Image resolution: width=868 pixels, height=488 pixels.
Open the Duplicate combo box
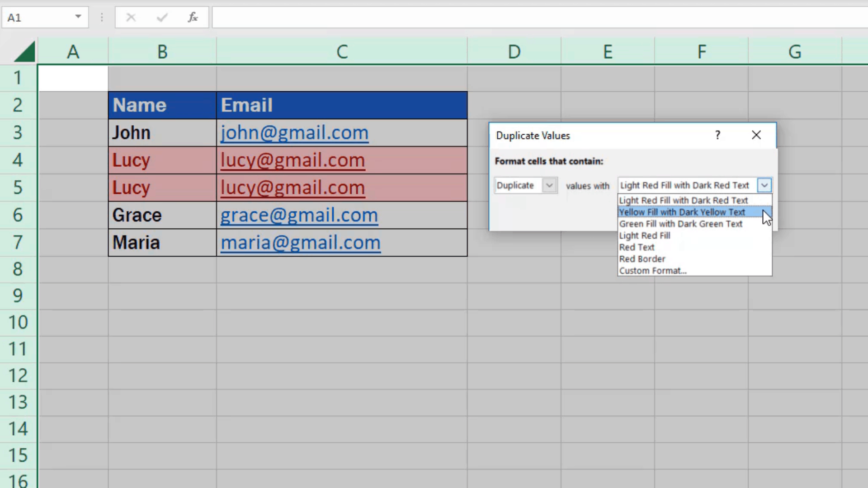pos(549,185)
